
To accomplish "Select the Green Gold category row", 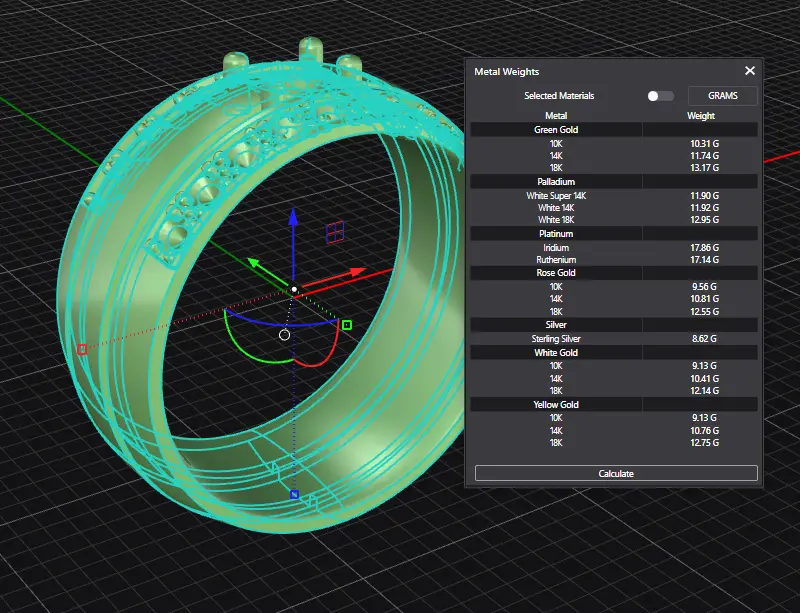I will [614, 130].
